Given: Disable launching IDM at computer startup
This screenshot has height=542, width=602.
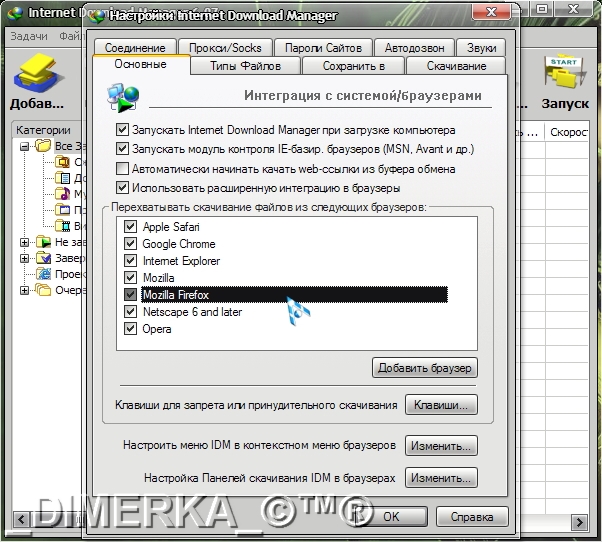Looking at the screenshot, I should 123,130.
